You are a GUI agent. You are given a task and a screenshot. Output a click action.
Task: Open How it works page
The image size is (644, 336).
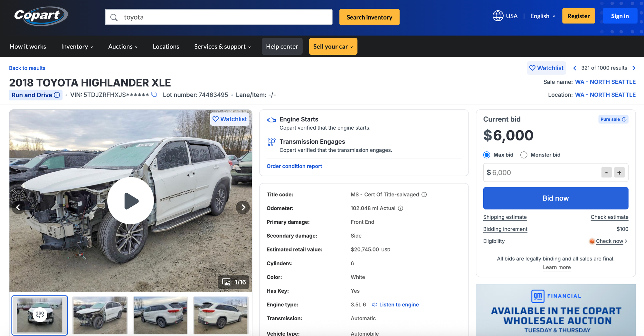coord(28,47)
